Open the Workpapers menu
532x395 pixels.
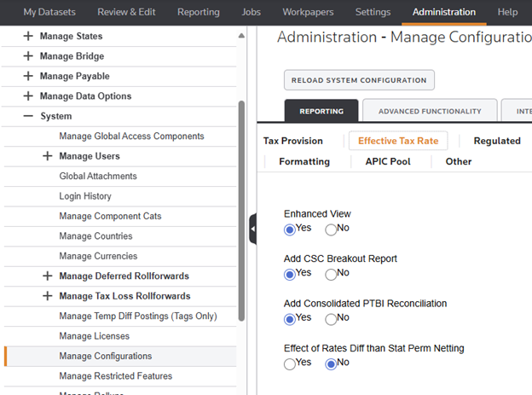click(x=307, y=12)
